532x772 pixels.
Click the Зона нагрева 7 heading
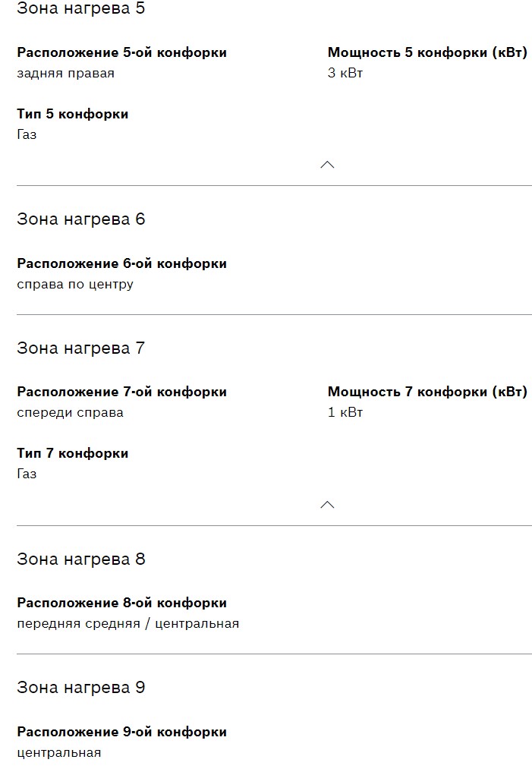80,348
